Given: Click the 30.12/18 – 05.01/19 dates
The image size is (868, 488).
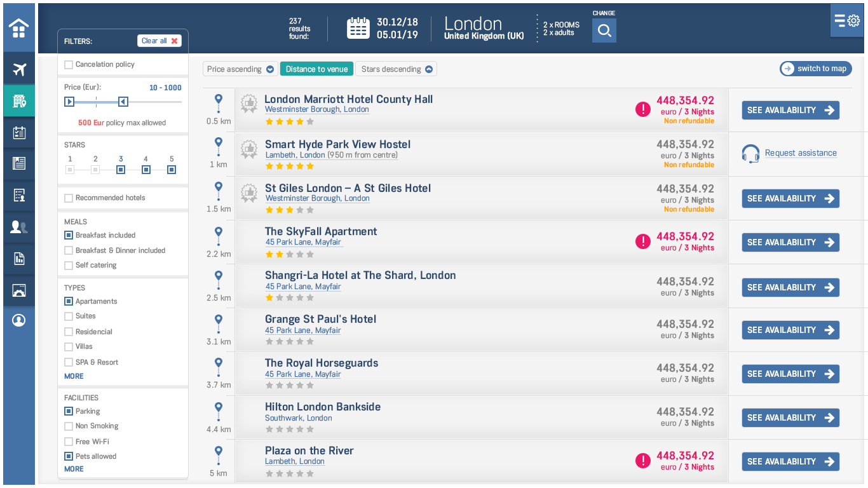Looking at the screenshot, I should [x=397, y=28].
